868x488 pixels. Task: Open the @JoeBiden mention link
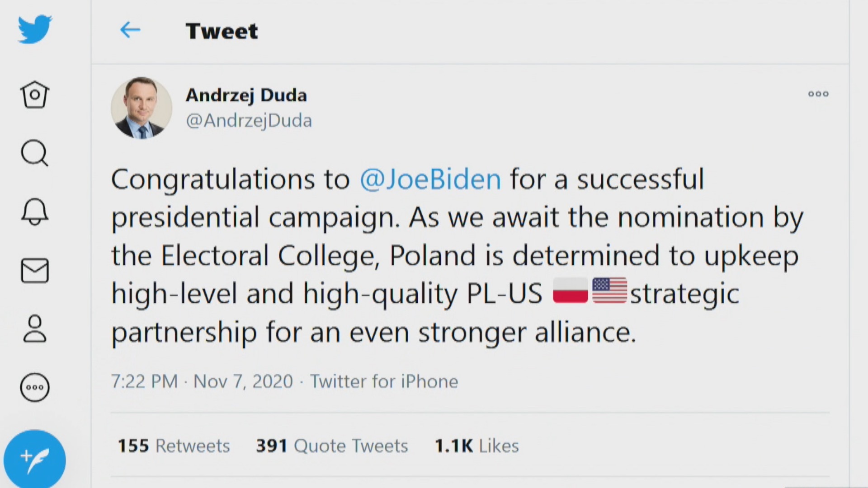(x=430, y=179)
